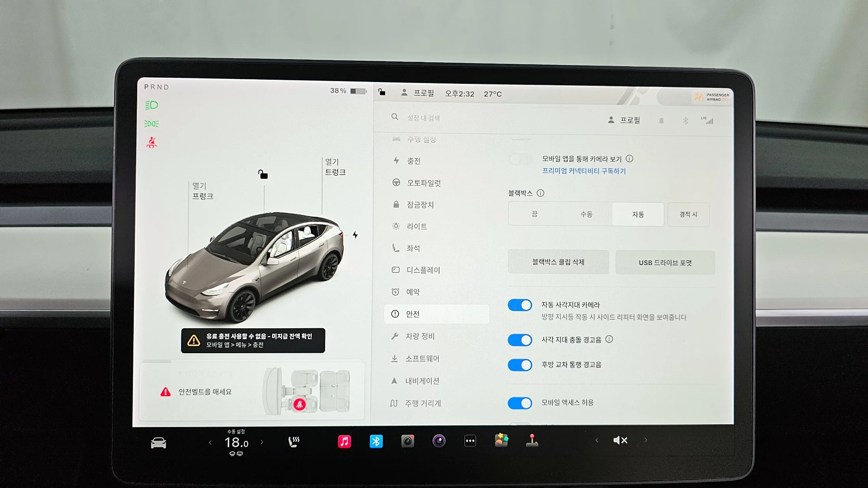Open the more apps ellipsis icon
Screen dimensions: 868x488
point(470,441)
